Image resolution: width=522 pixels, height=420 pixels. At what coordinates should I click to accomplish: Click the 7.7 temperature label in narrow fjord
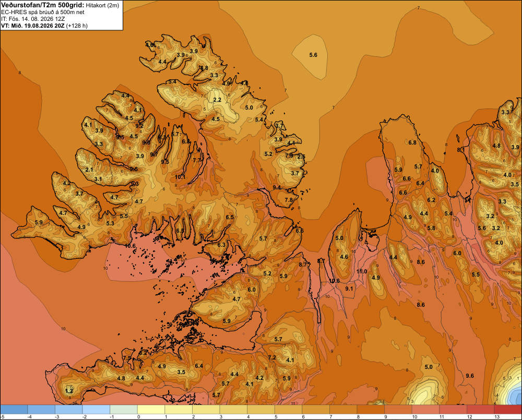197,160
